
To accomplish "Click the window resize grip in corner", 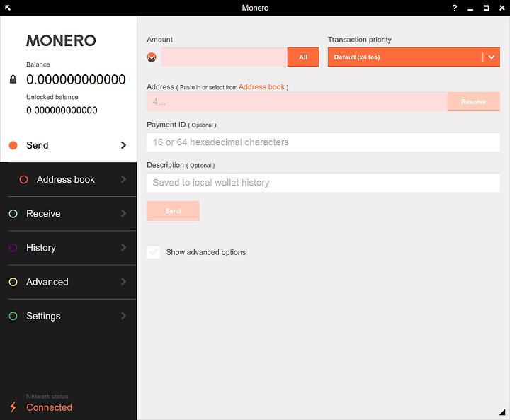I will (502, 412).
